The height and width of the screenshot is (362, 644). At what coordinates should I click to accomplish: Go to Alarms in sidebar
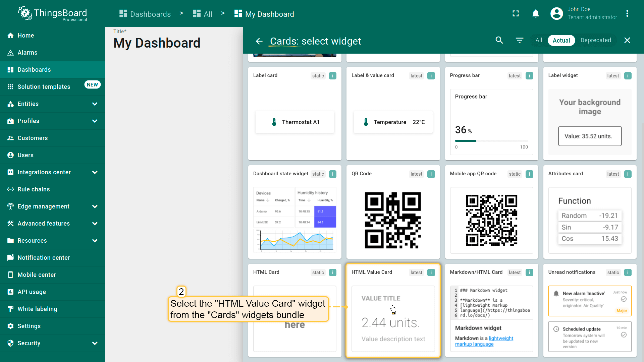[x=28, y=53]
